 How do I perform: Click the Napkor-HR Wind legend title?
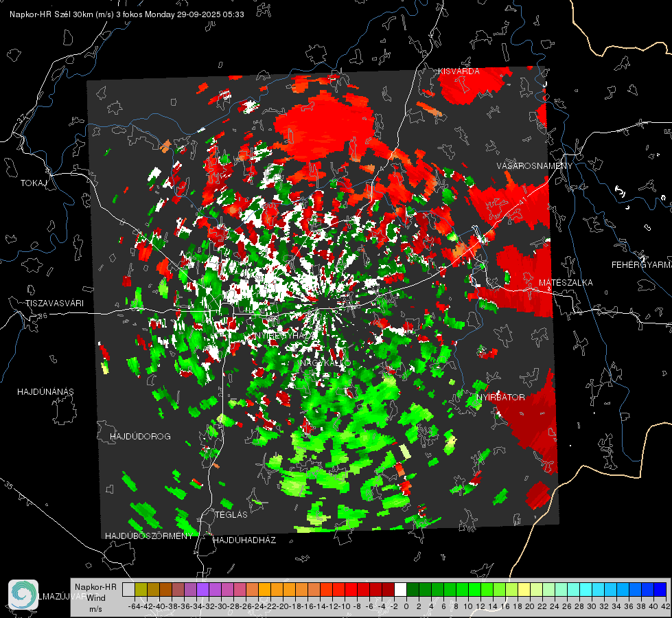click(95, 593)
